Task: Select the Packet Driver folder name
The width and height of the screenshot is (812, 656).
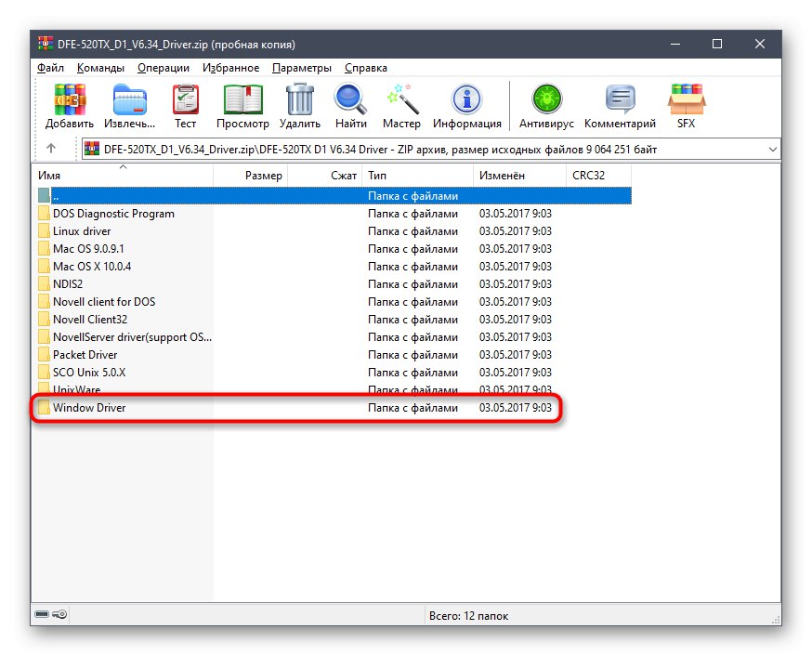Action: [x=85, y=355]
